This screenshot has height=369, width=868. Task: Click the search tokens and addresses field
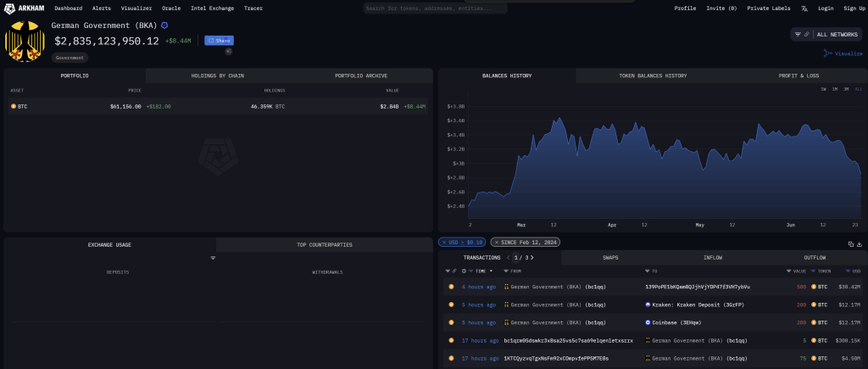click(x=435, y=8)
